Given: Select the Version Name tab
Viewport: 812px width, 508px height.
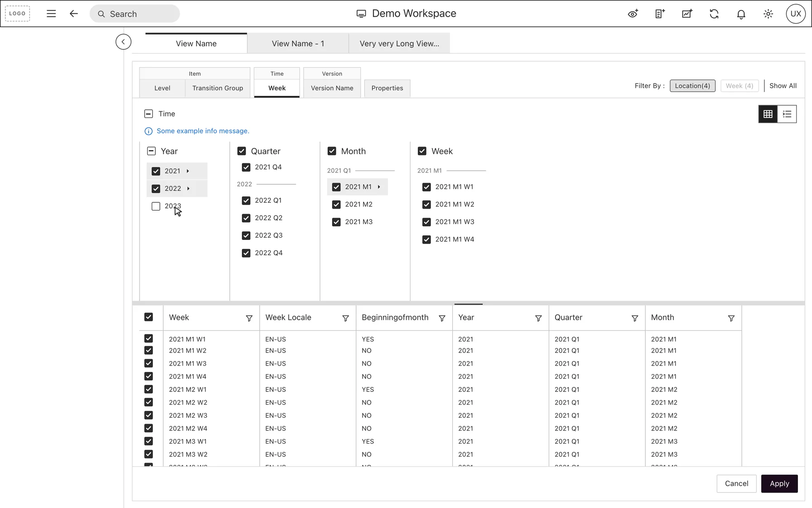Looking at the screenshot, I should [332, 88].
